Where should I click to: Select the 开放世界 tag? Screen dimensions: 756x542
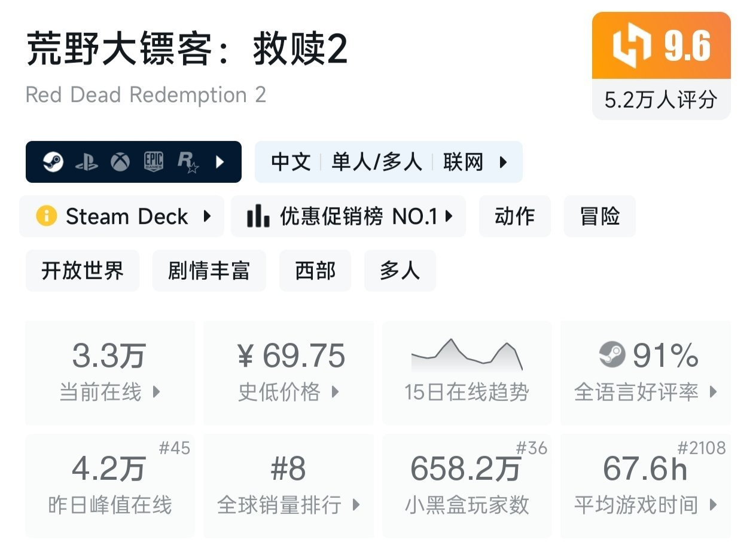83,271
